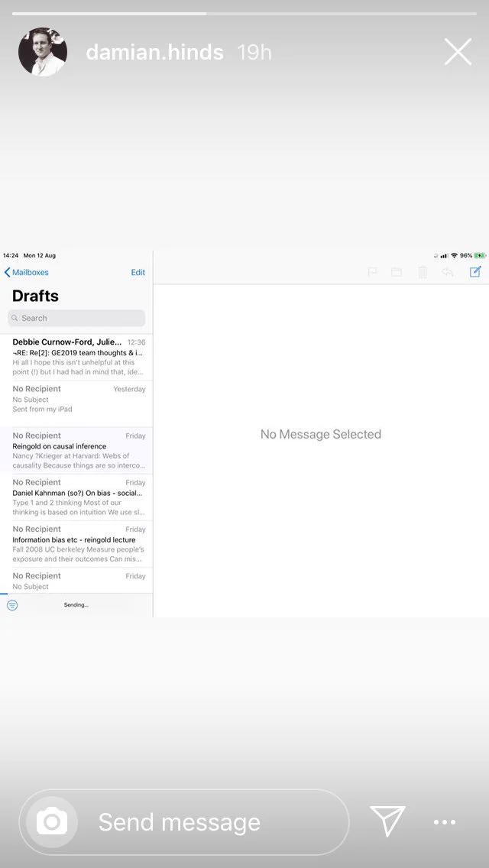This screenshot has width=489, height=868.
Task: Tap the 19h story timestamp
Action: tap(254, 53)
